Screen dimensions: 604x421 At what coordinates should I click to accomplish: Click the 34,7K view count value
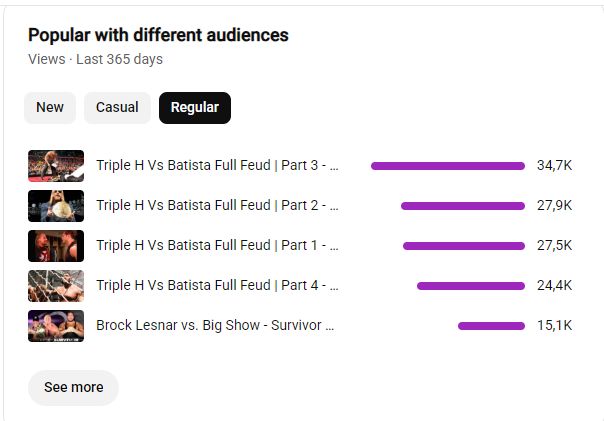554,166
